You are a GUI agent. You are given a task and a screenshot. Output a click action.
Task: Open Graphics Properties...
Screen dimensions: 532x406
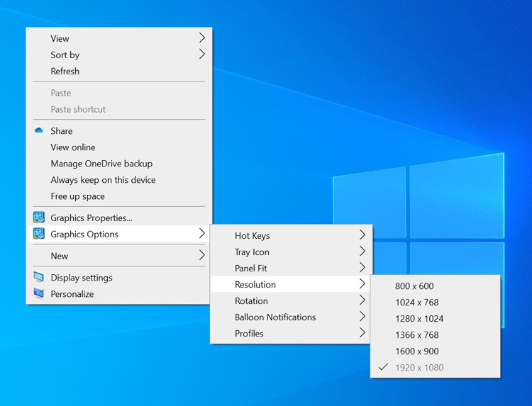click(119, 218)
